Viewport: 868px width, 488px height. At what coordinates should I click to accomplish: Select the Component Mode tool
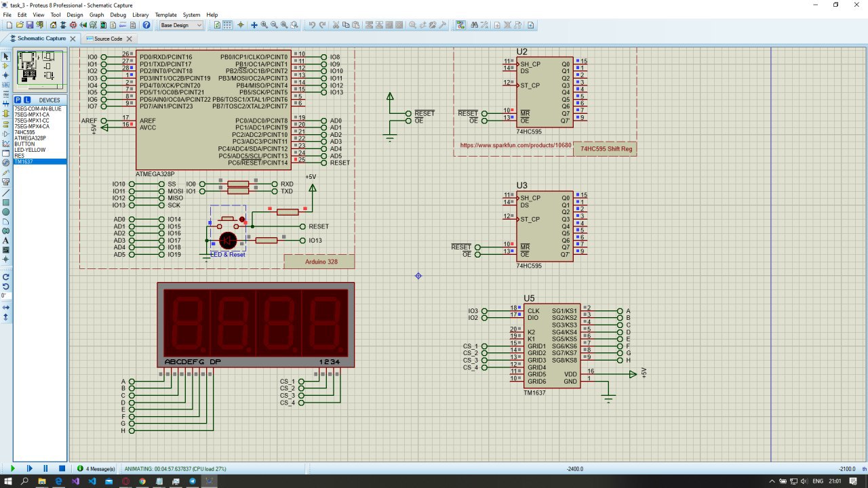point(6,66)
